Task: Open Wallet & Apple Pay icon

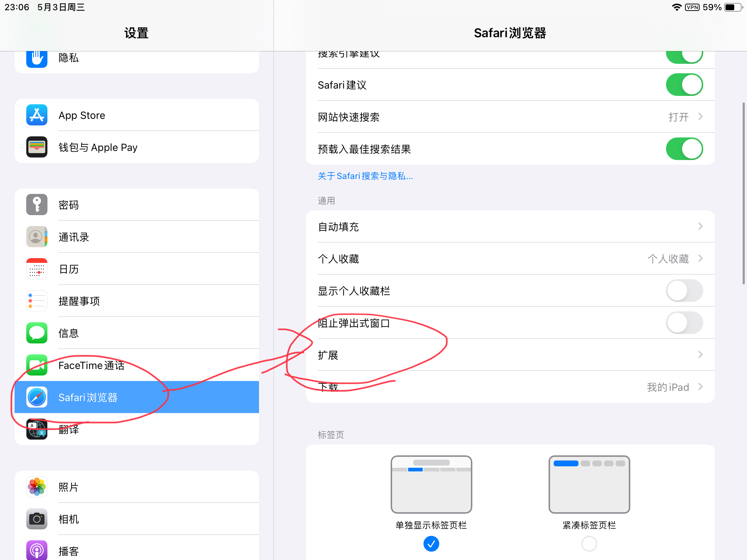Action: [x=37, y=147]
